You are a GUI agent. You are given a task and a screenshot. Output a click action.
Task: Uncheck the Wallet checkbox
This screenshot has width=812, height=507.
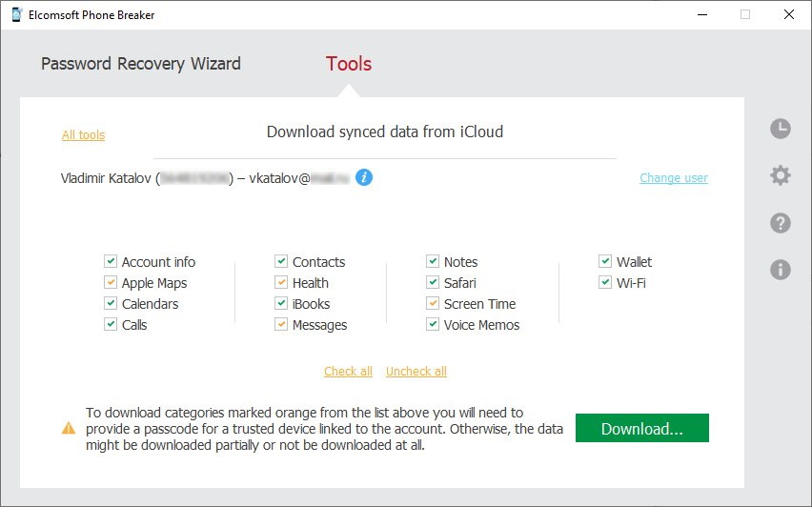tap(605, 261)
